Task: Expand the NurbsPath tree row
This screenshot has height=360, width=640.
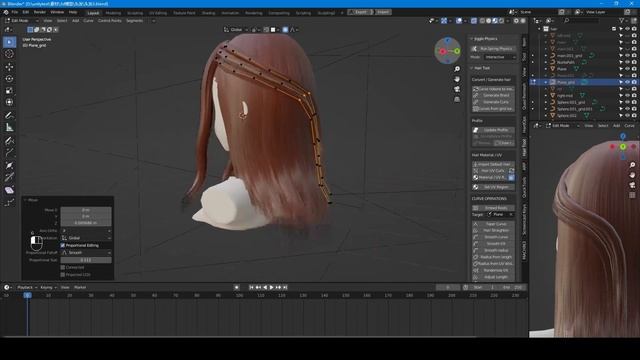Action: (x=546, y=62)
